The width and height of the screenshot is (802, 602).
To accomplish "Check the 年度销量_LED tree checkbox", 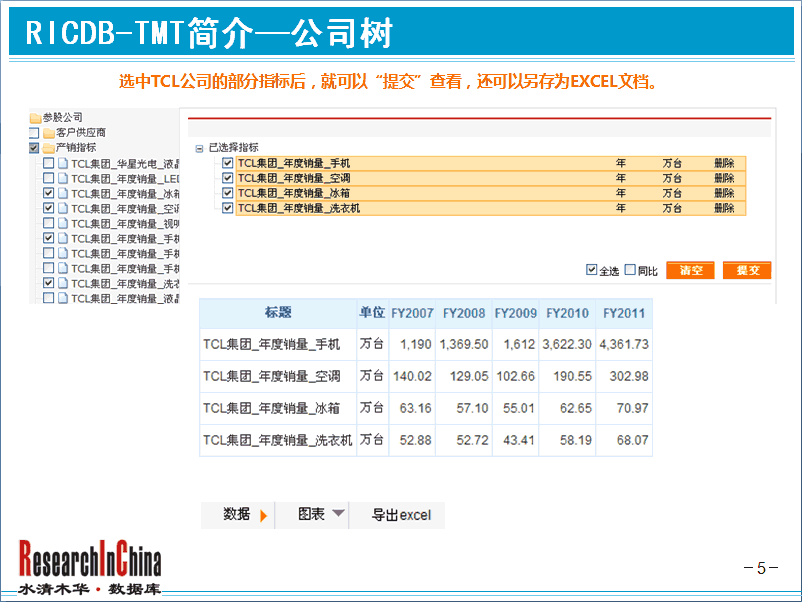I will click(x=49, y=178).
